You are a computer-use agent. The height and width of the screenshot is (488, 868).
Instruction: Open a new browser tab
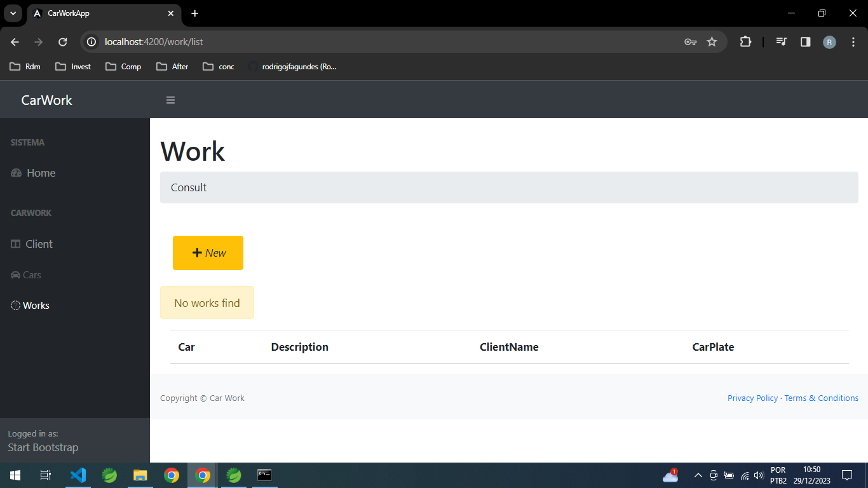[x=194, y=13]
